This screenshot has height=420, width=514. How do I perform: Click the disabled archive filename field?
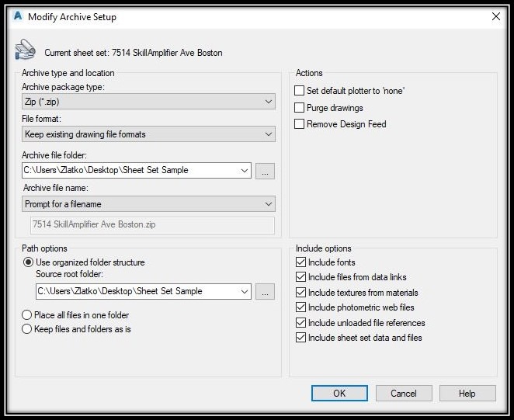tap(152, 225)
